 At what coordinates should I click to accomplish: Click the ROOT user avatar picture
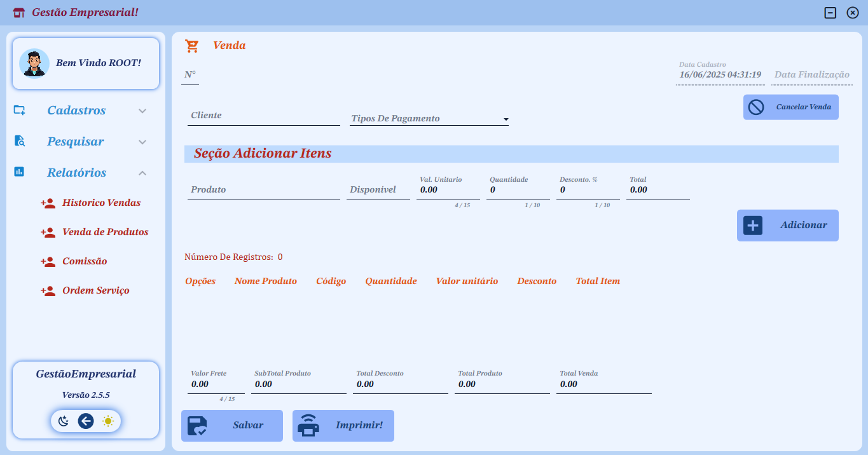34,63
